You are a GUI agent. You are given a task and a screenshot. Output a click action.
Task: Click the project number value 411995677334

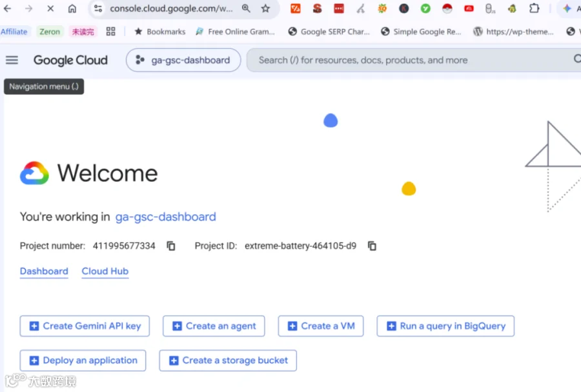tap(124, 246)
